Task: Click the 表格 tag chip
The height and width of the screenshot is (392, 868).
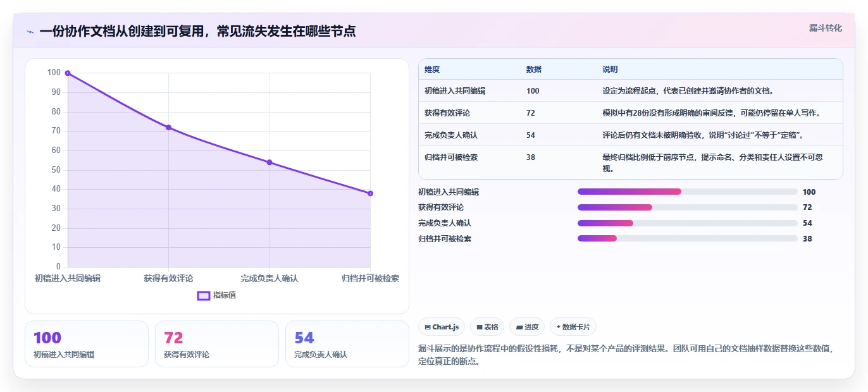Action: point(487,327)
